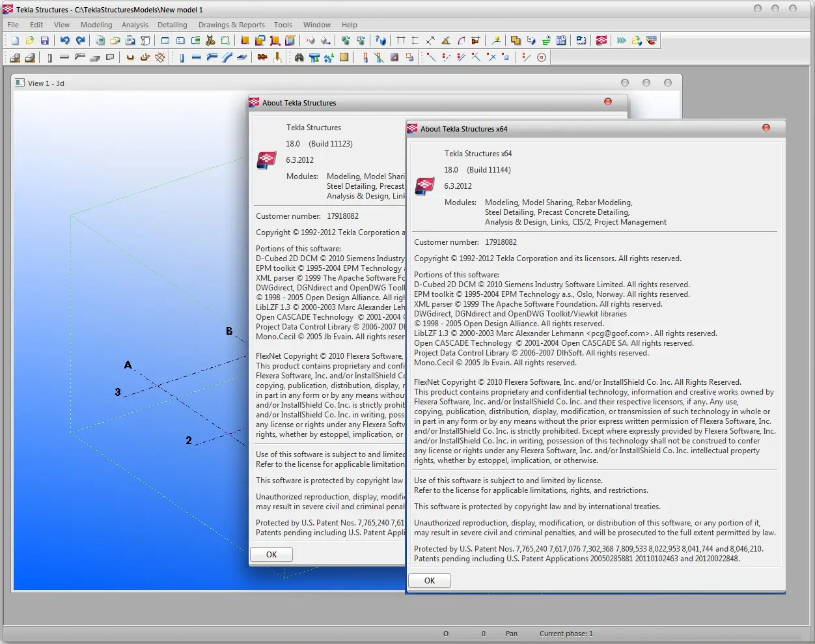Click OK in About Tekla Structures x64 dialog

pyautogui.click(x=430, y=580)
